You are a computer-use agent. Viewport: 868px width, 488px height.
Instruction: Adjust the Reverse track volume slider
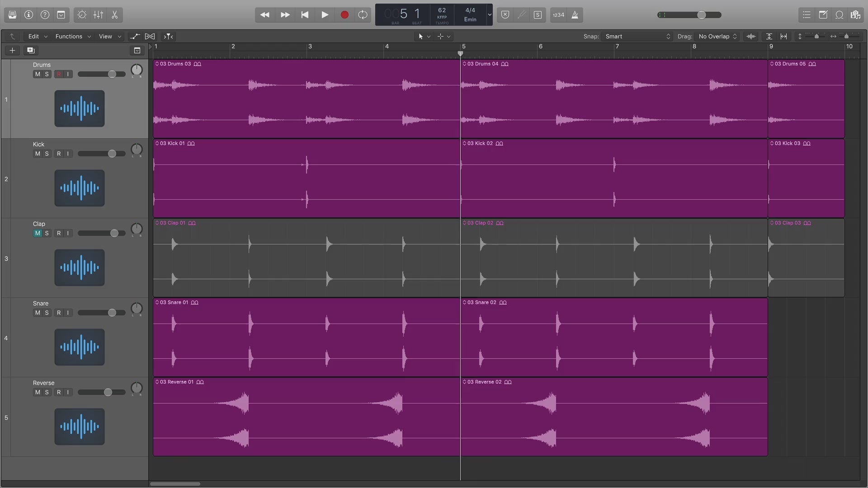pos(108,392)
